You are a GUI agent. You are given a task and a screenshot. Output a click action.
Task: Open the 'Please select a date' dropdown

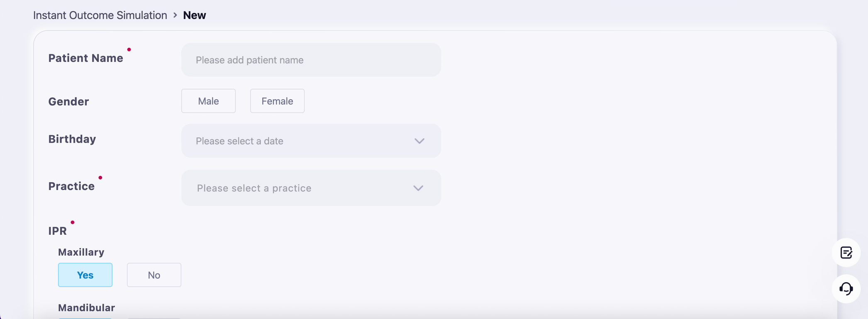(311, 141)
